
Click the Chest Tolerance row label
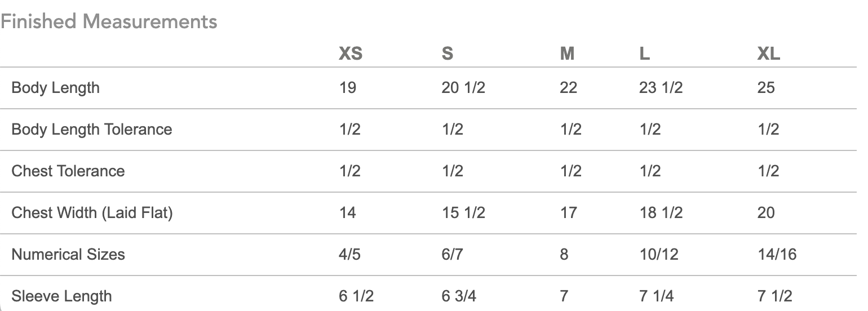coord(68,171)
